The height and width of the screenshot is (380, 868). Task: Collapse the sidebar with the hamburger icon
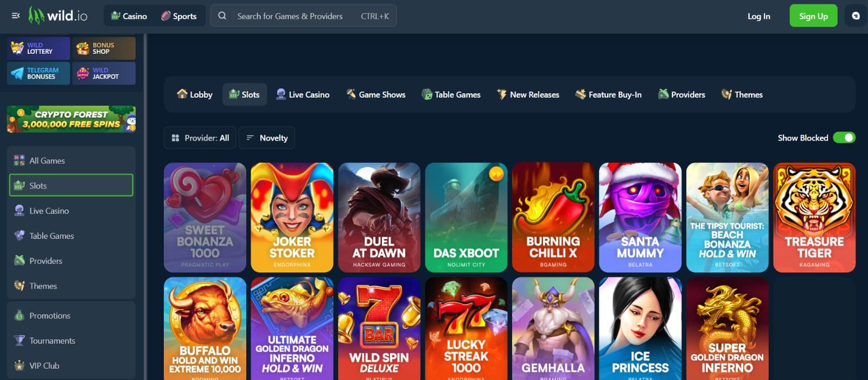click(16, 16)
